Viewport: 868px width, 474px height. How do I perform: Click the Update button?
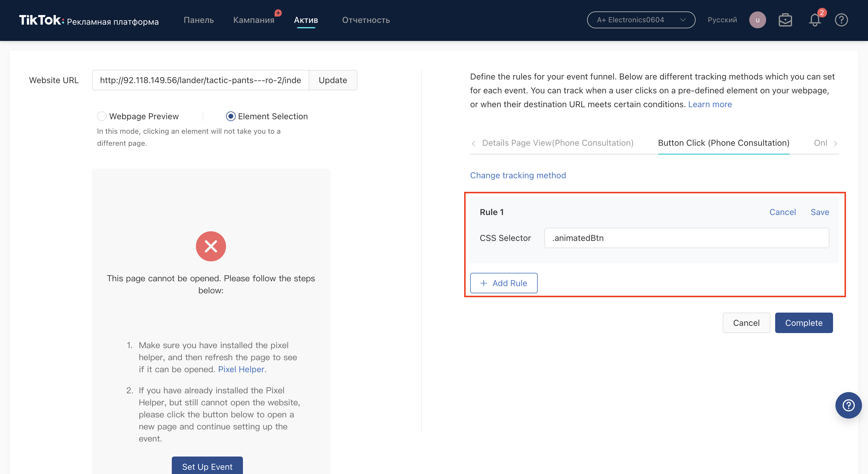(332, 80)
